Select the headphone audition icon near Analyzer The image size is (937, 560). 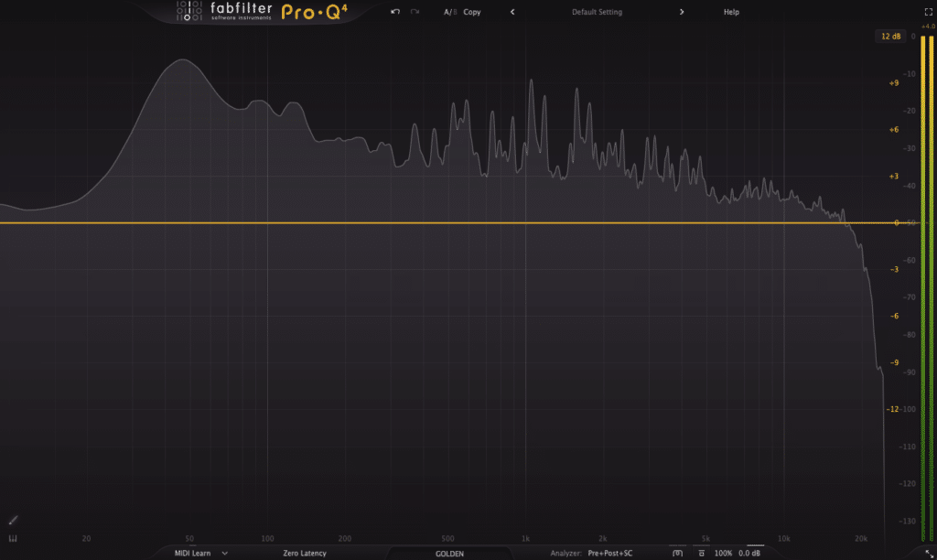(x=677, y=552)
